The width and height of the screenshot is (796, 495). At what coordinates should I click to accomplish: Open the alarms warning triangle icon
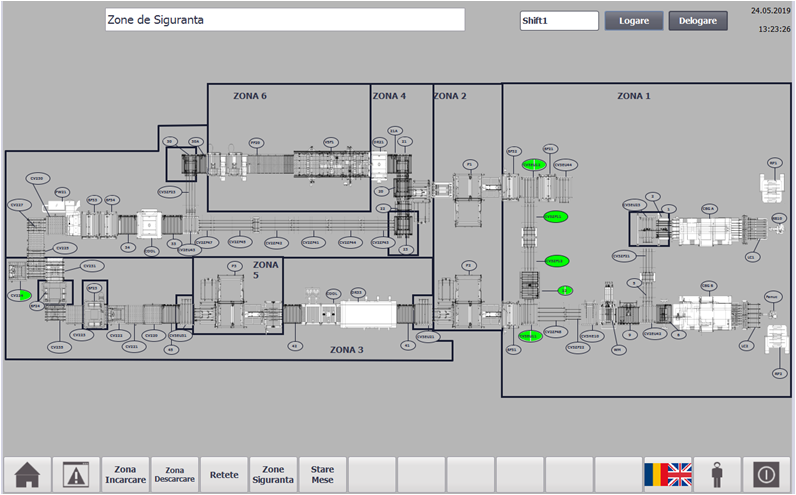pyautogui.click(x=76, y=475)
